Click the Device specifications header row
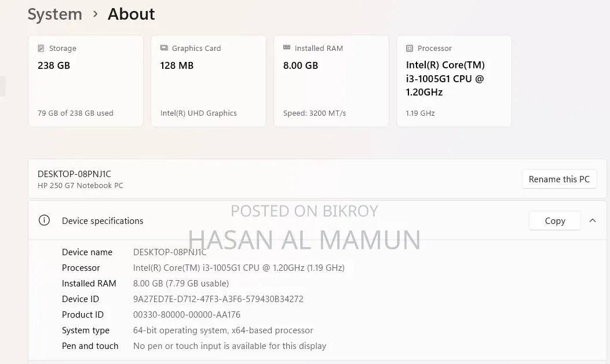 (317, 220)
